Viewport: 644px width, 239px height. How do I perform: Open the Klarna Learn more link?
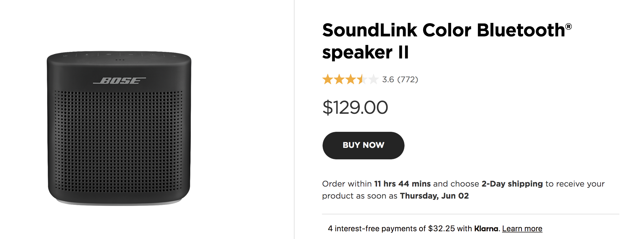[x=522, y=228]
